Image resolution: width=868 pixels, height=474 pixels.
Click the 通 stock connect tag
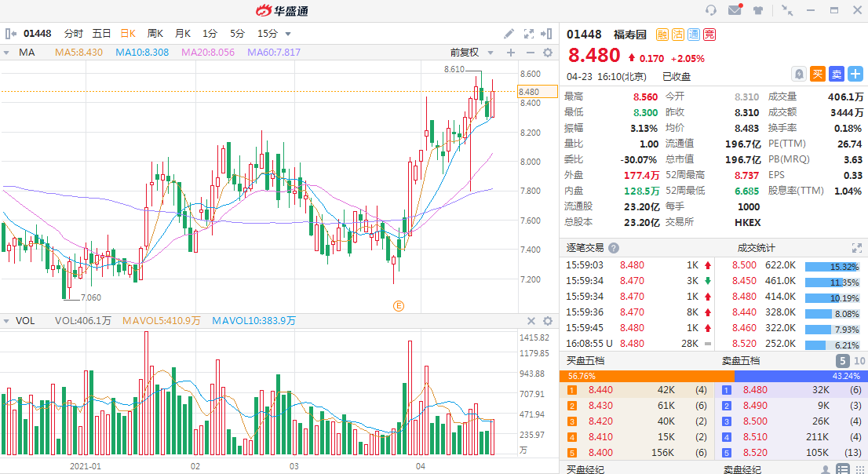694,35
